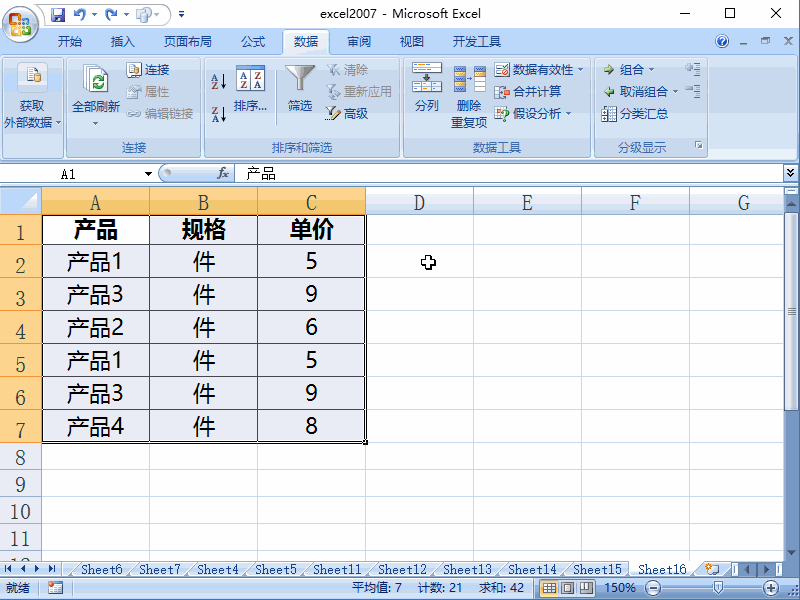
Task: Click the formula bar input
Action: [508, 173]
